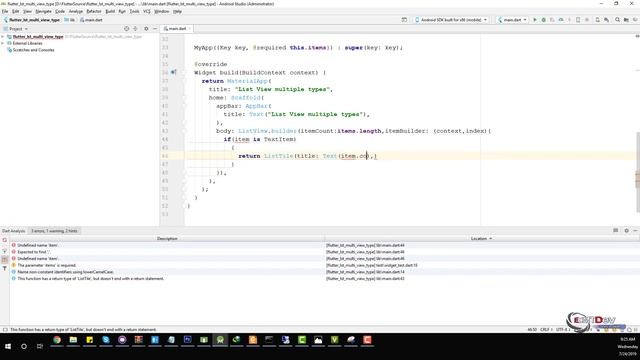The width and height of the screenshot is (640, 360).
Task: Open File Explorer from the taskbar
Action: (x=73, y=340)
